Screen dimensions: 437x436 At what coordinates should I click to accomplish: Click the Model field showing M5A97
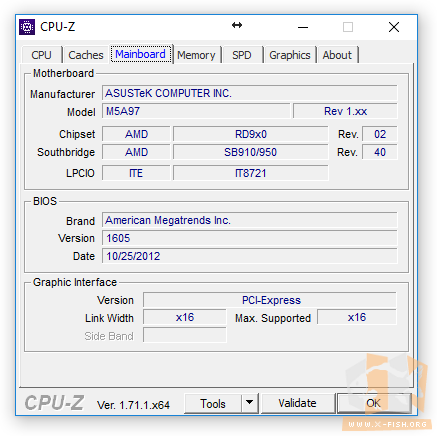coord(196,111)
